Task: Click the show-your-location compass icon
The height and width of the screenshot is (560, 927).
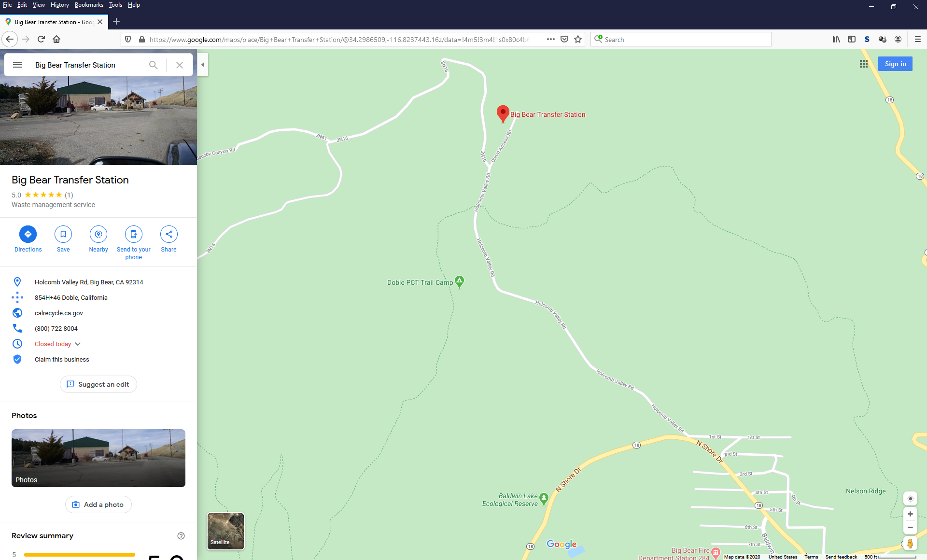Action: [x=910, y=498]
